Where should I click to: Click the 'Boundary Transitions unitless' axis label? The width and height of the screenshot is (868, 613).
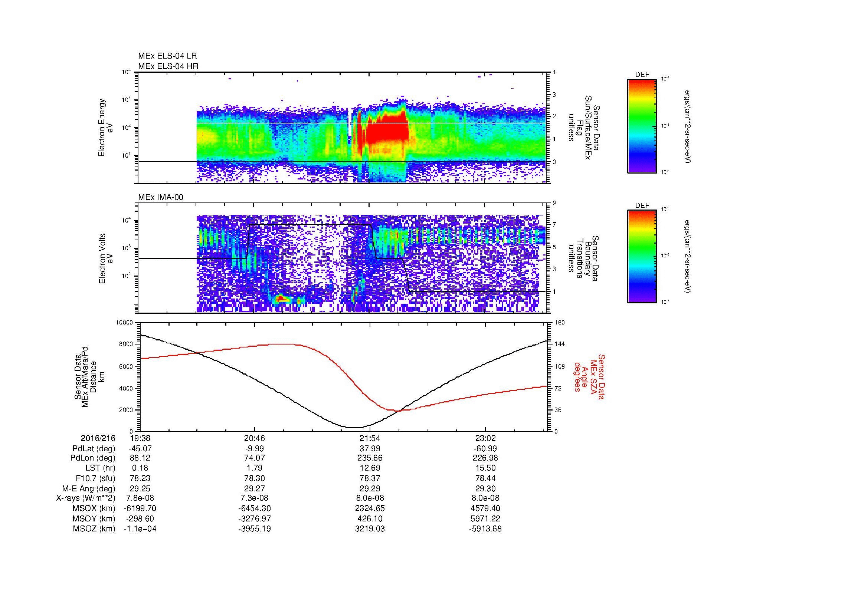point(584,259)
